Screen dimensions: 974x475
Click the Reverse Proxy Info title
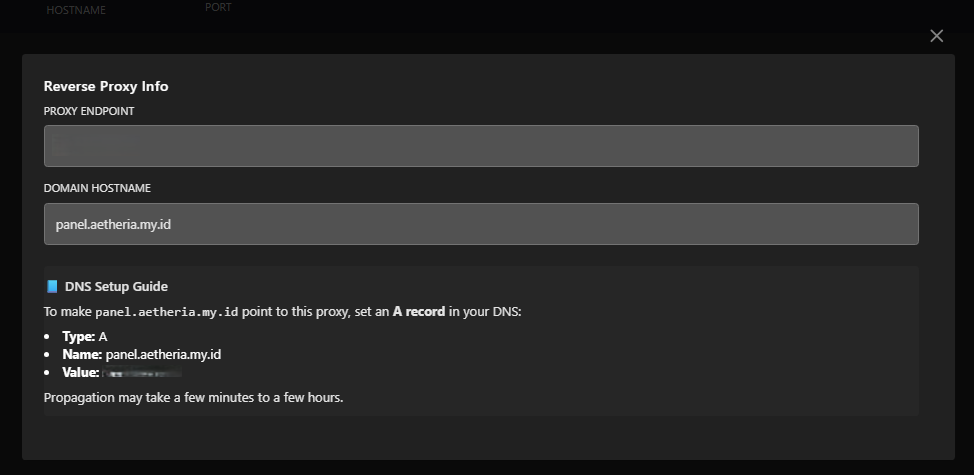point(106,86)
